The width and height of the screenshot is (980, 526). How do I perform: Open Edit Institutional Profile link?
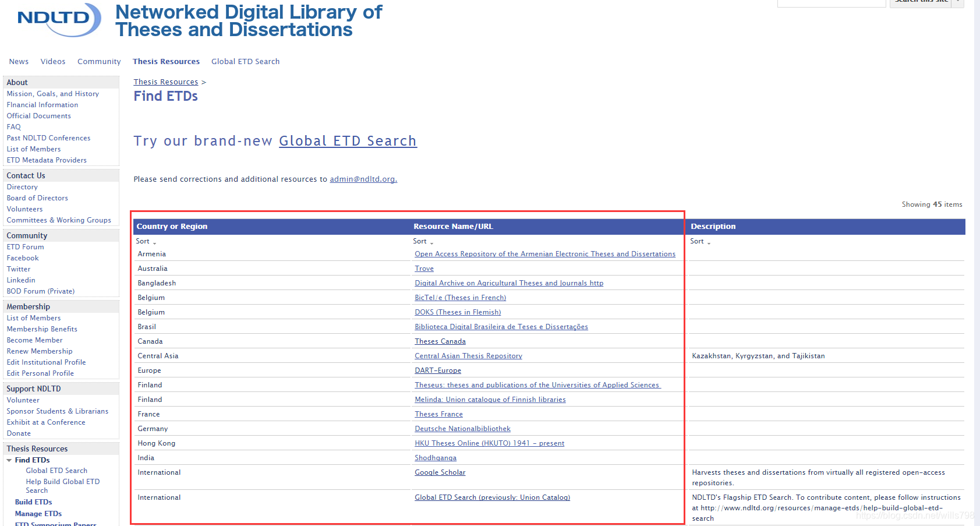(46, 362)
